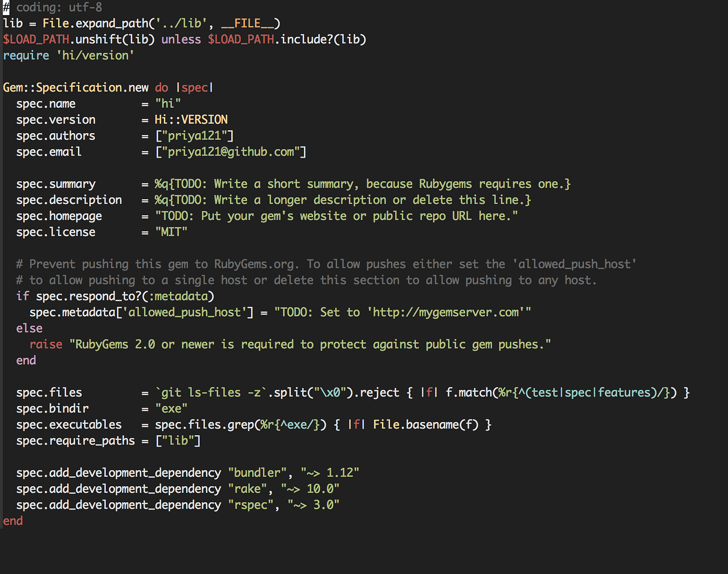Screen dimensions: 728x574
Task: Click the "bundler" development dependency
Action: [x=257, y=472]
